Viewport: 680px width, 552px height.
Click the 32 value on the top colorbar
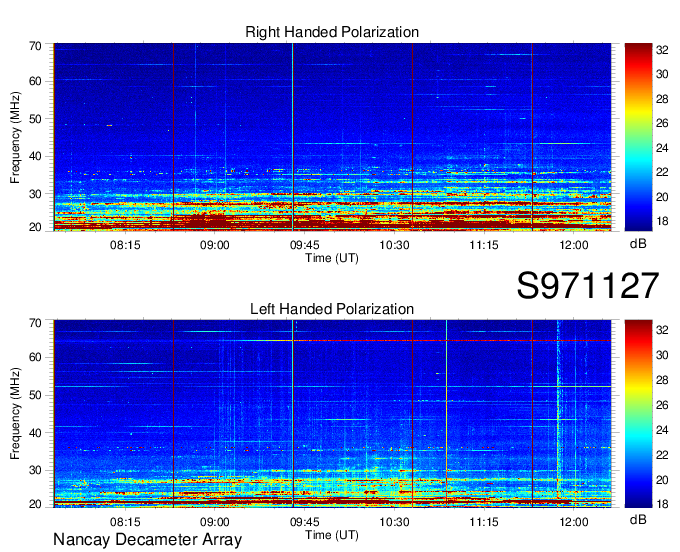pyautogui.click(x=662, y=50)
